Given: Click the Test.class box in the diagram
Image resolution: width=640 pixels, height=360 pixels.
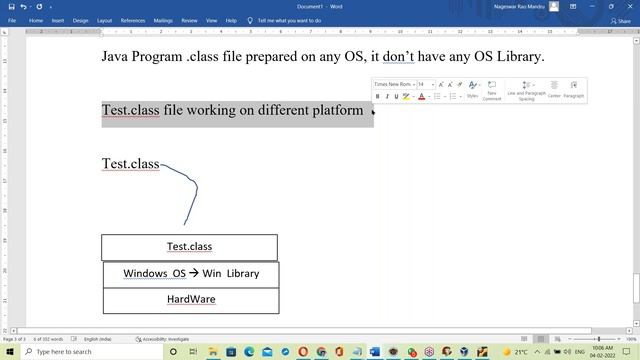Looking at the screenshot, I should (189, 247).
